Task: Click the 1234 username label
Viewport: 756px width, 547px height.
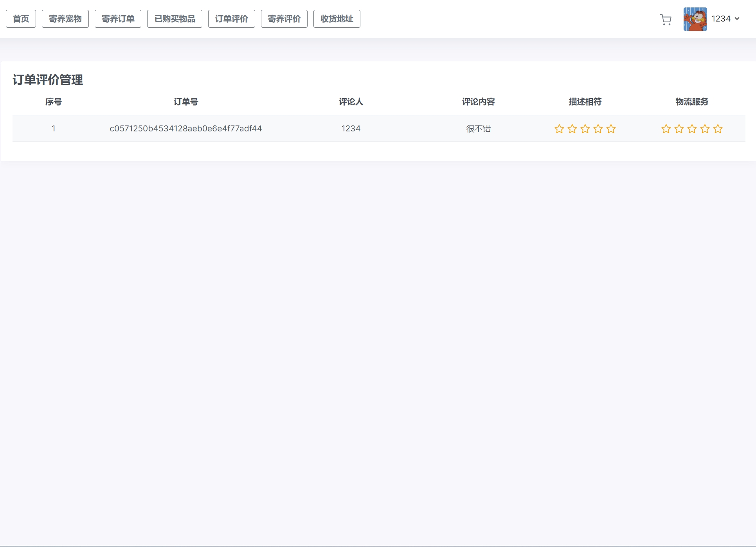Action: (721, 19)
